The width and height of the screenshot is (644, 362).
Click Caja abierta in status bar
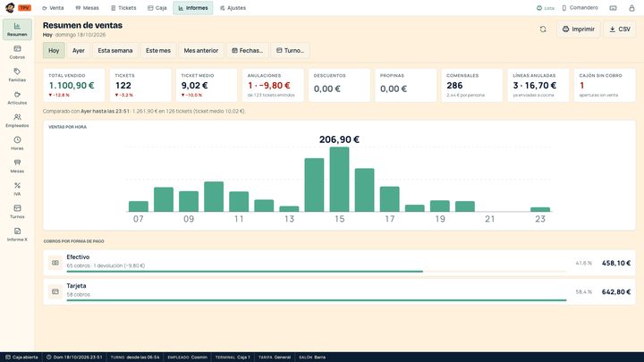click(x=21, y=357)
